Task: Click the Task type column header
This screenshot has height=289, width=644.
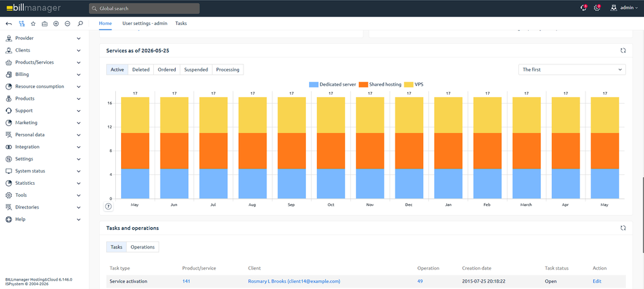Action: click(x=120, y=268)
